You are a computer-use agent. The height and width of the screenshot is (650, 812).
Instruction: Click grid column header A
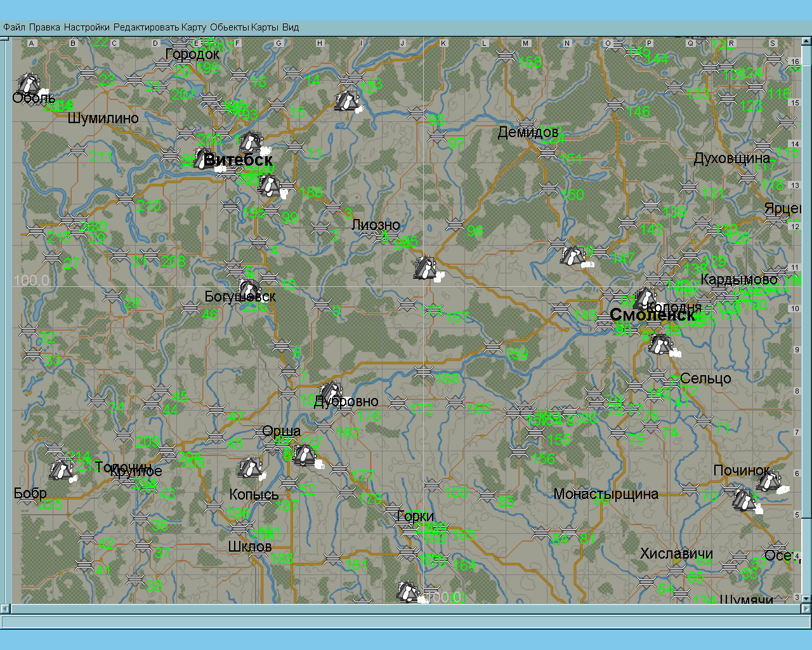tap(32, 43)
